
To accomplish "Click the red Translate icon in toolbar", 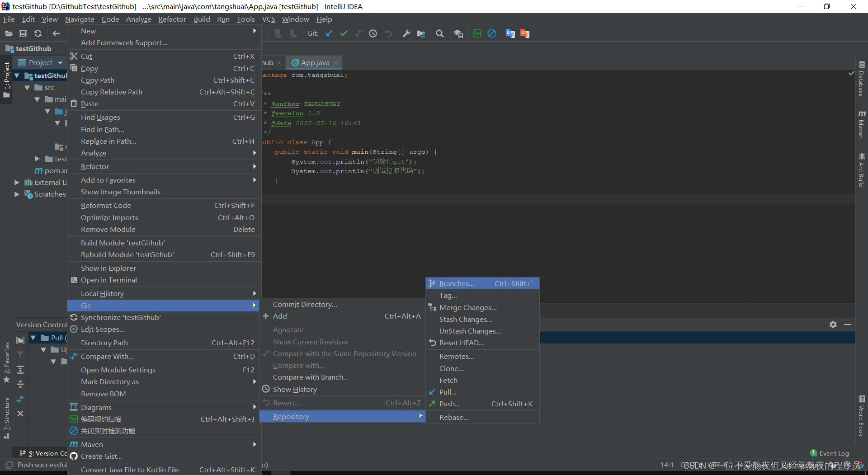I will tap(525, 33).
